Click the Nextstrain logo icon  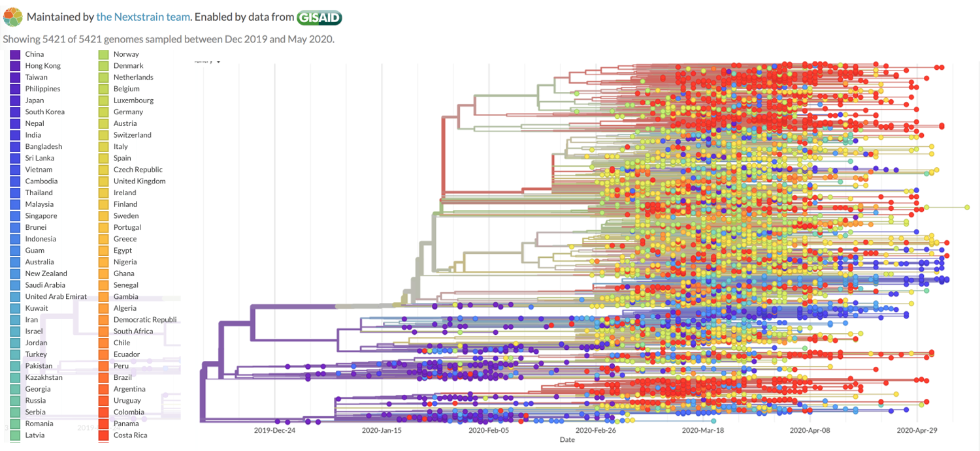[12, 16]
